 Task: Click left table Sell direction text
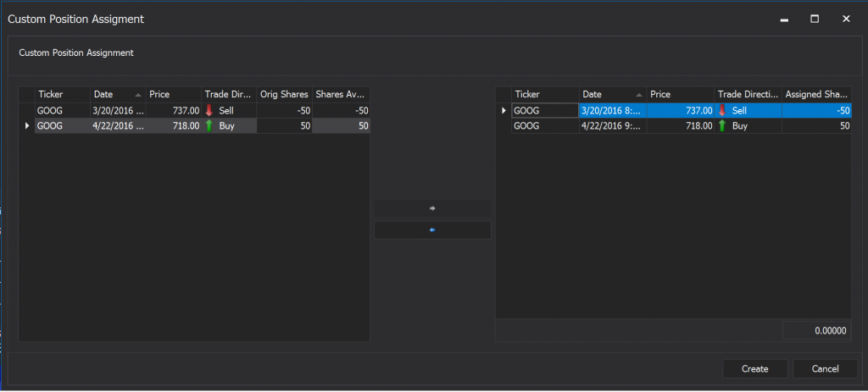(x=226, y=111)
